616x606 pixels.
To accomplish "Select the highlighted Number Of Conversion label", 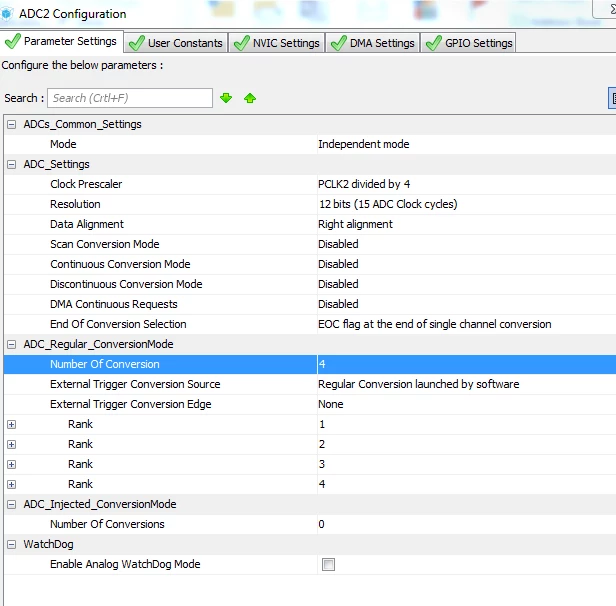I will 105,364.
